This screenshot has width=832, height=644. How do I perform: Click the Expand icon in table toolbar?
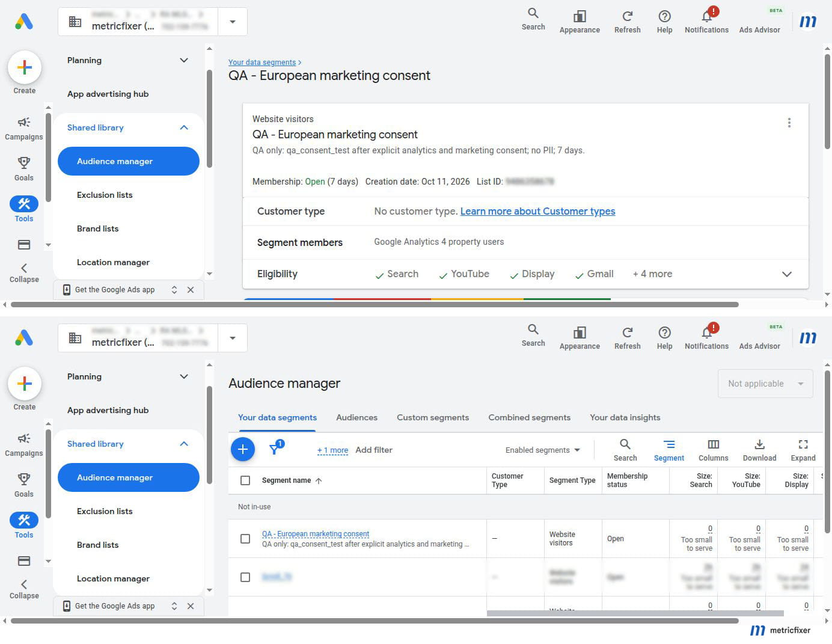tap(803, 450)
